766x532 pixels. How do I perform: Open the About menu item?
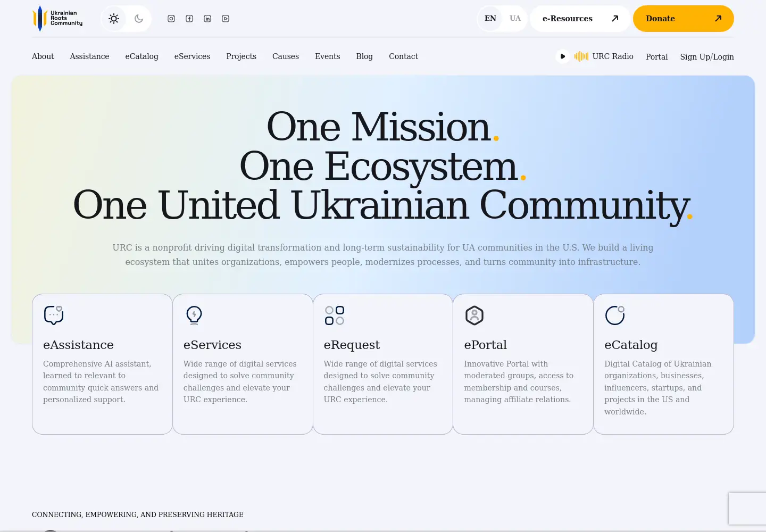[43, 56]
